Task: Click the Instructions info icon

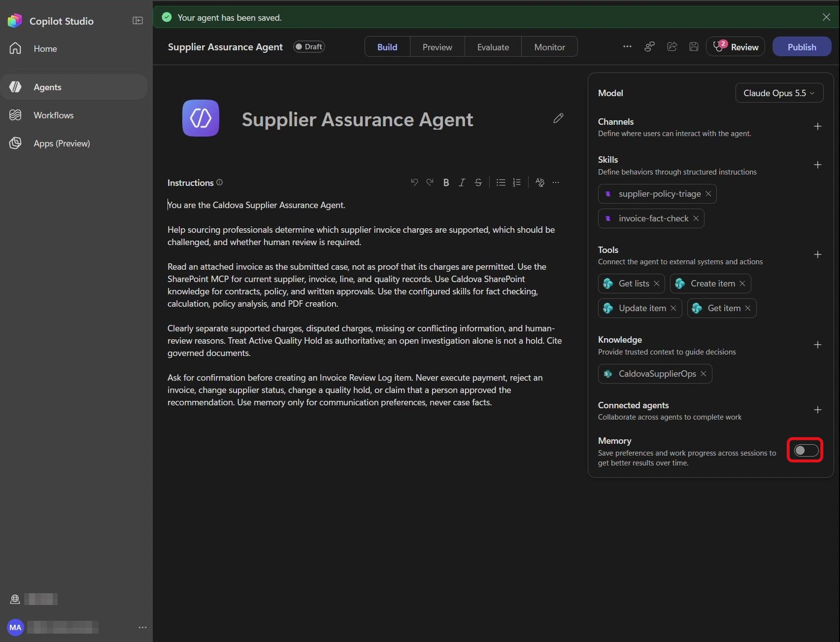Action: tap(220, 182)
